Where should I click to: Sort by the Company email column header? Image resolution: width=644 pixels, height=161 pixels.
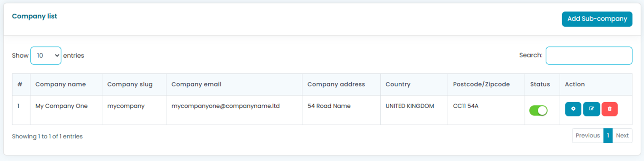coord(196,84)
